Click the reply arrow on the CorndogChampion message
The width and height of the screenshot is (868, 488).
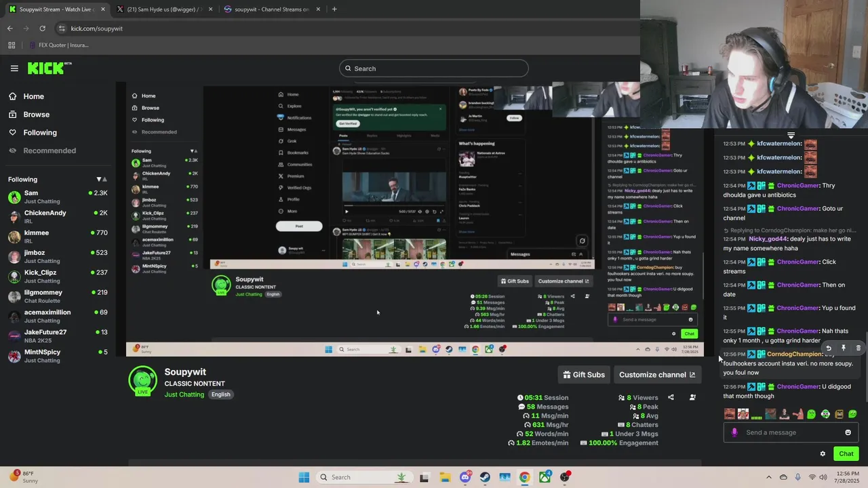828,348
